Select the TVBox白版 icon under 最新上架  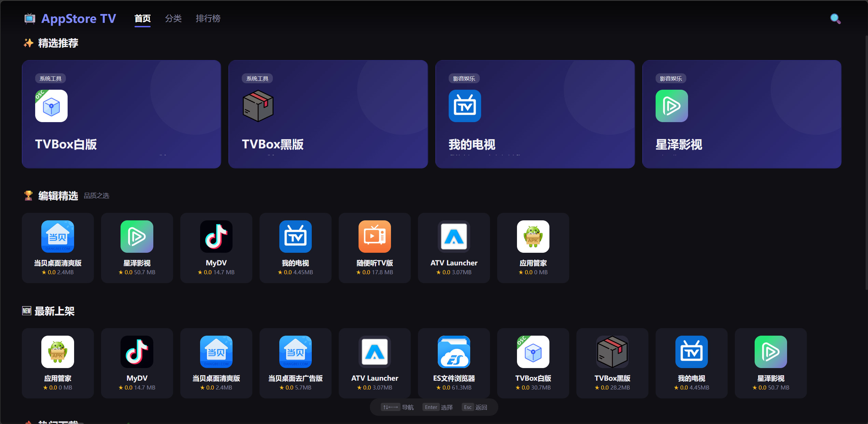coord(533,352)
